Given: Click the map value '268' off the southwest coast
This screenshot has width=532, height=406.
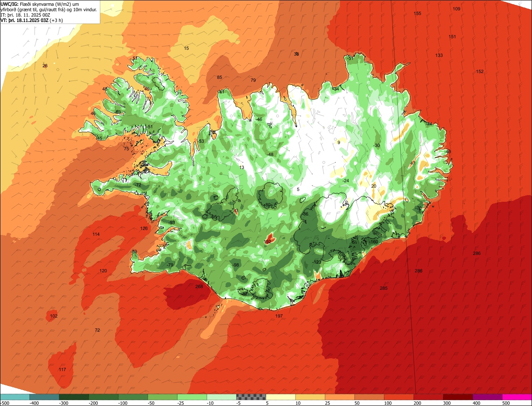Looking at the screenshot, I should (x=199, y=286).
